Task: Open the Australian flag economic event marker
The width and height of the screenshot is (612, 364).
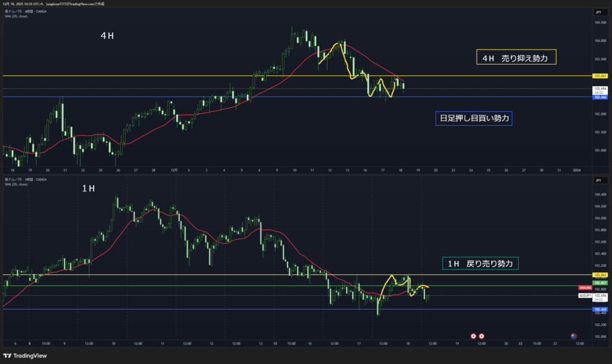Action: coord(574,336)
